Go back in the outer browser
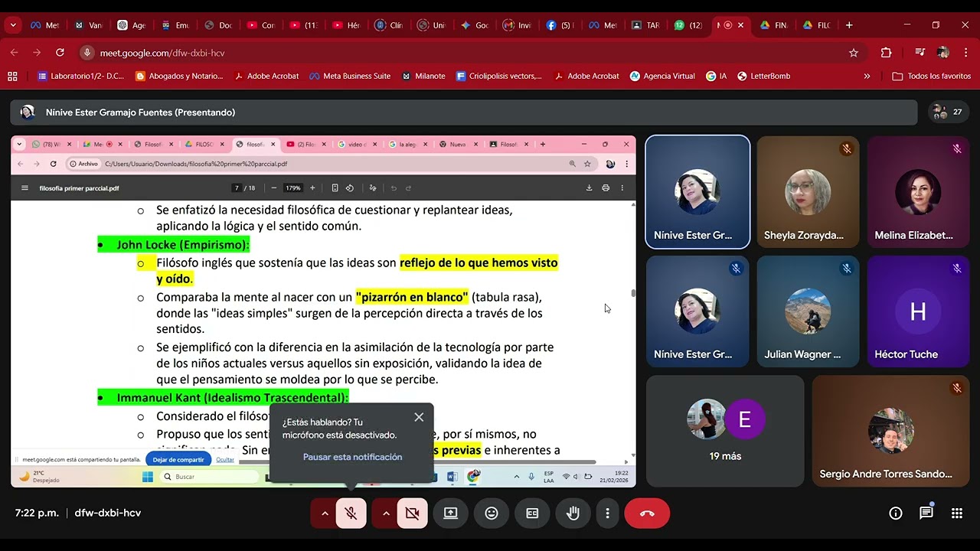The height and width of the screenshot is (551, 980). click(14, 53)
